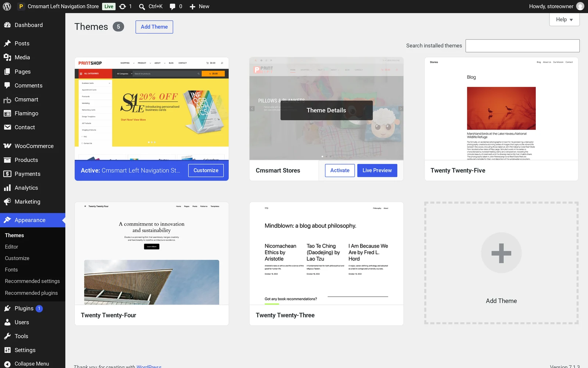
Task: Click the search magnifier Ctrl+K icon
Action: point(142,7)
